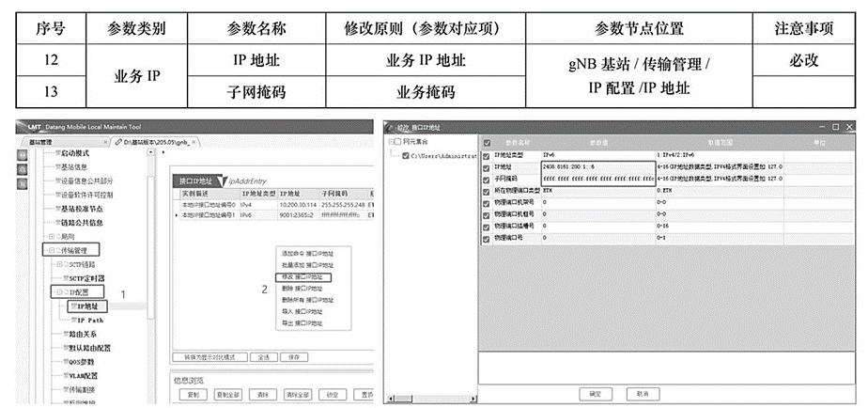The image size is (868, 408).
Task: Close the D:\基站版本 file tab
Action: [x=194, y=143]
